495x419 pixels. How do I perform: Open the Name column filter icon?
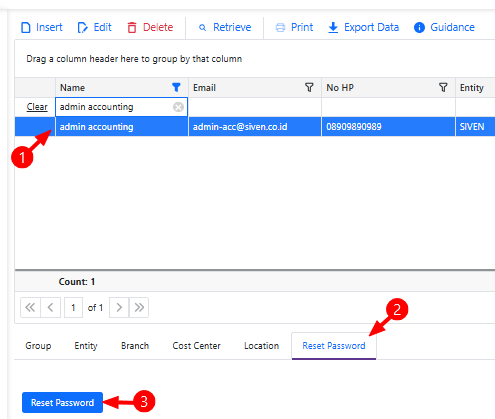point(176,87)
